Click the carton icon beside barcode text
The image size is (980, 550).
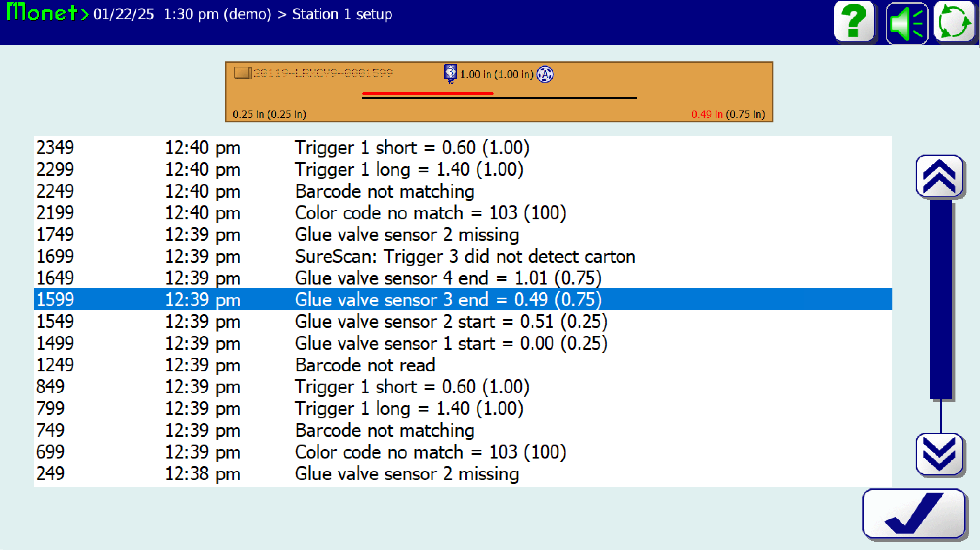[242, 73]
